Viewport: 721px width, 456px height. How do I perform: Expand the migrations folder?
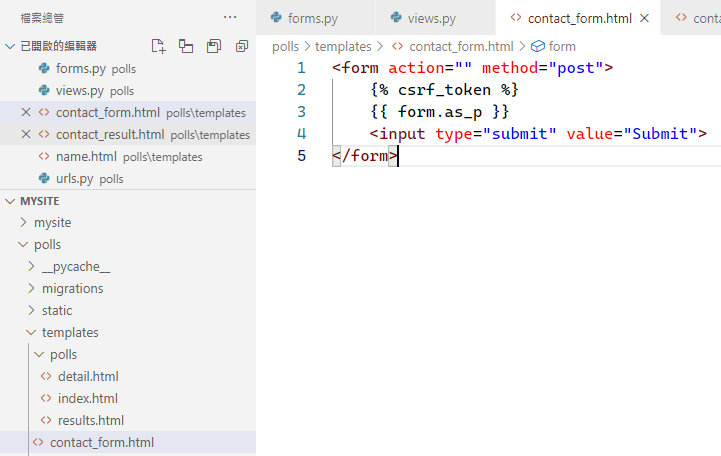point(72,288)
